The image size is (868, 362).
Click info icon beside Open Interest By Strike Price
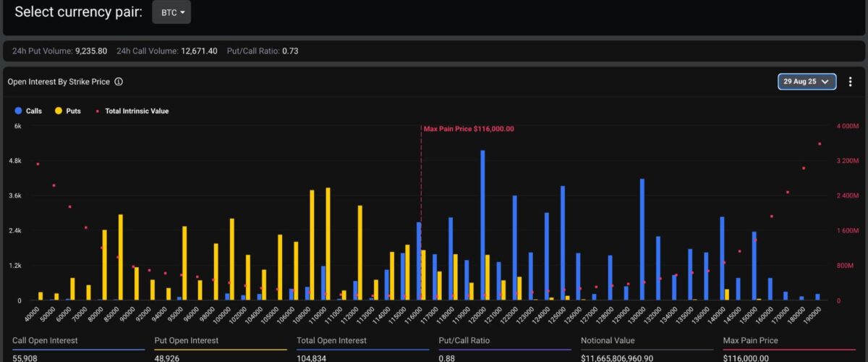(x=119, y=82)
